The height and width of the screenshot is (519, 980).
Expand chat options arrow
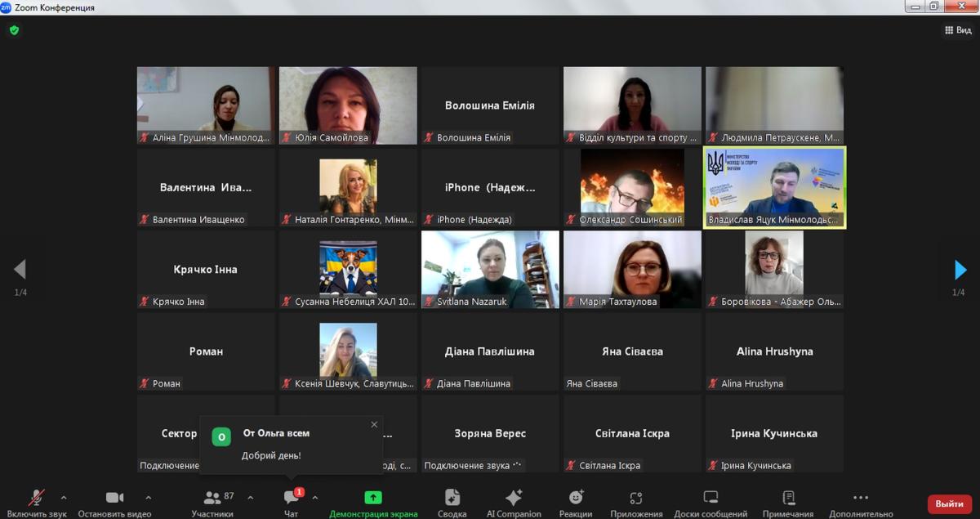[315, 497]
